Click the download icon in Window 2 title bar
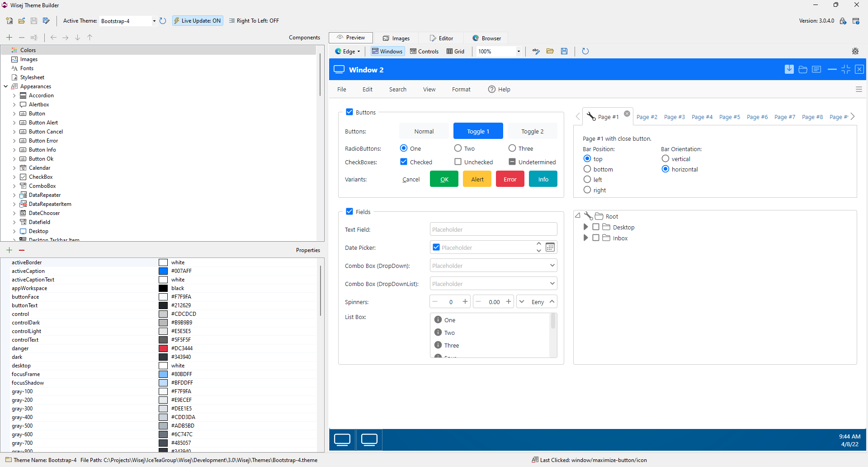868x467 pixels. tap(789, 69)
